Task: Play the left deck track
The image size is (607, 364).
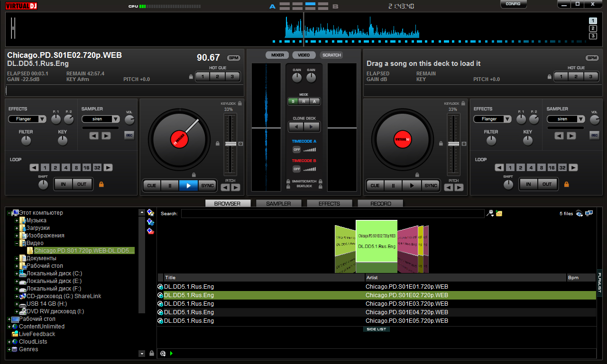Action: (188, 185)
